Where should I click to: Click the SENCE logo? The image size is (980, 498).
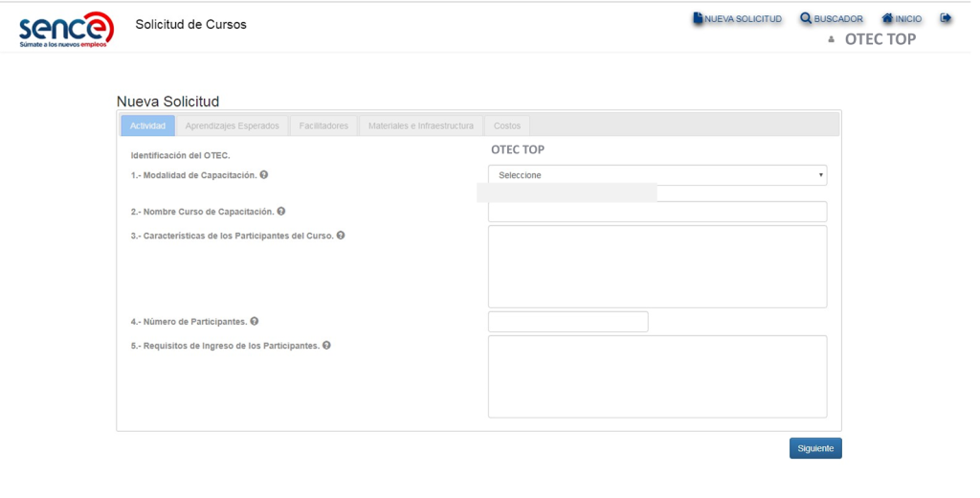pyautogui.click(x=66, y=30)
